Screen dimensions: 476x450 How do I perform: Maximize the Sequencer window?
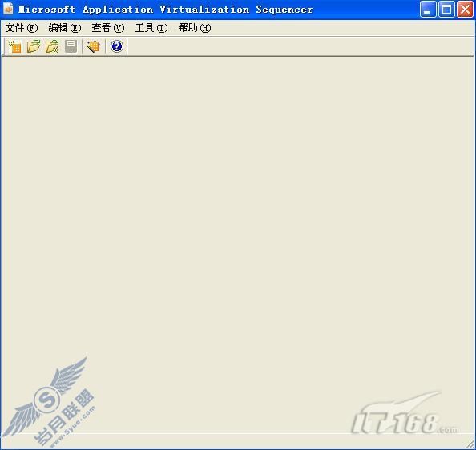tap(446, 10)
